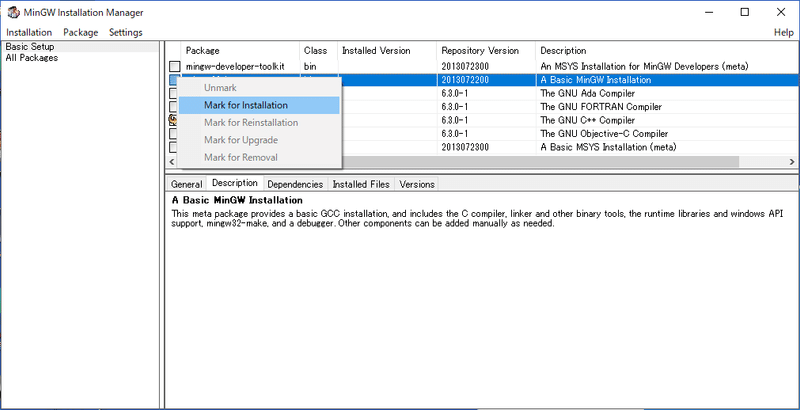
Task: Click Mark for Reinstallation menu entry
Action: (x=259, y=122)
